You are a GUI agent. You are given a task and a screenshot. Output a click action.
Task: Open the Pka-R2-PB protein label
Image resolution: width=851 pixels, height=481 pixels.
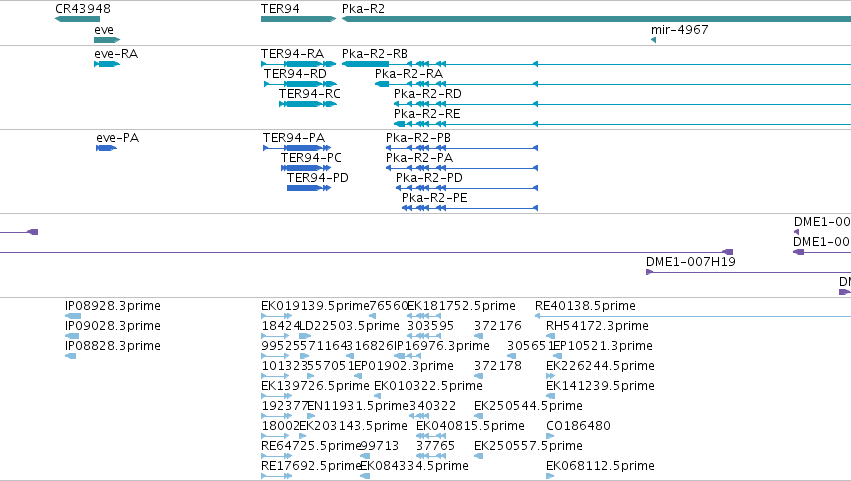[418, 138]
